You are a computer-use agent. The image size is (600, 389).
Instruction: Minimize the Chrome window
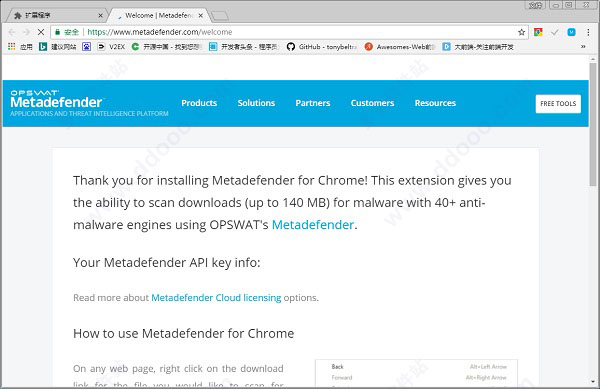(x=555, y=5)
